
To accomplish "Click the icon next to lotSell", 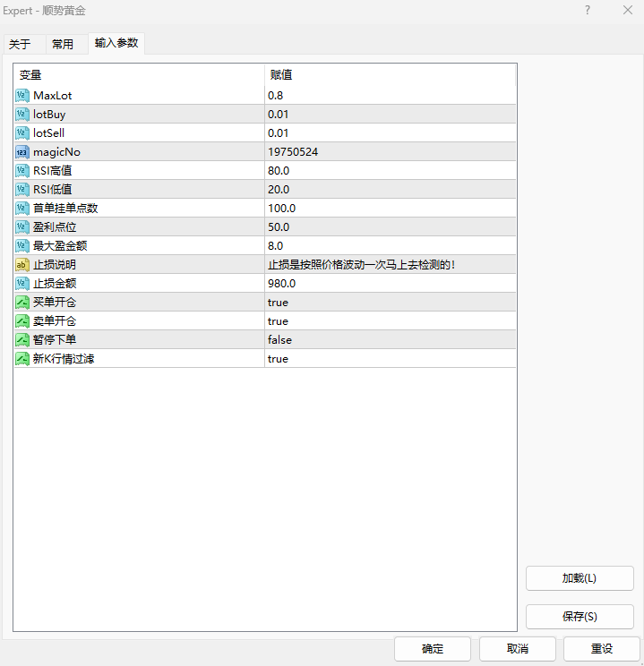I will click(x=22, y=133).
